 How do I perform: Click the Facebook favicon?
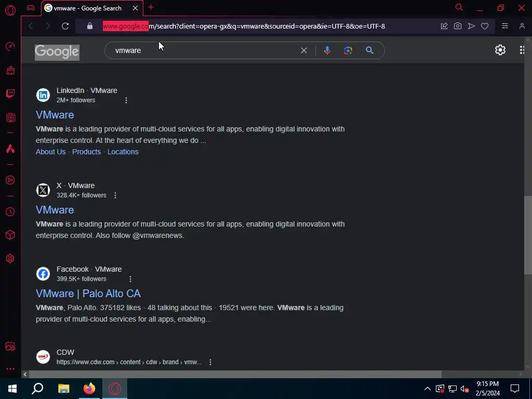pos(43,273)
